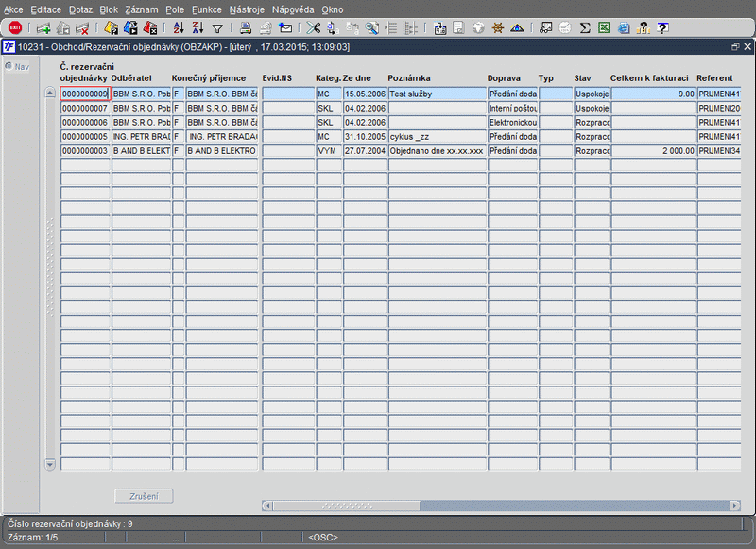Screen dimensions: 756x549
Task: Click the triangle with blue eye icon
Action: [517, 28]
